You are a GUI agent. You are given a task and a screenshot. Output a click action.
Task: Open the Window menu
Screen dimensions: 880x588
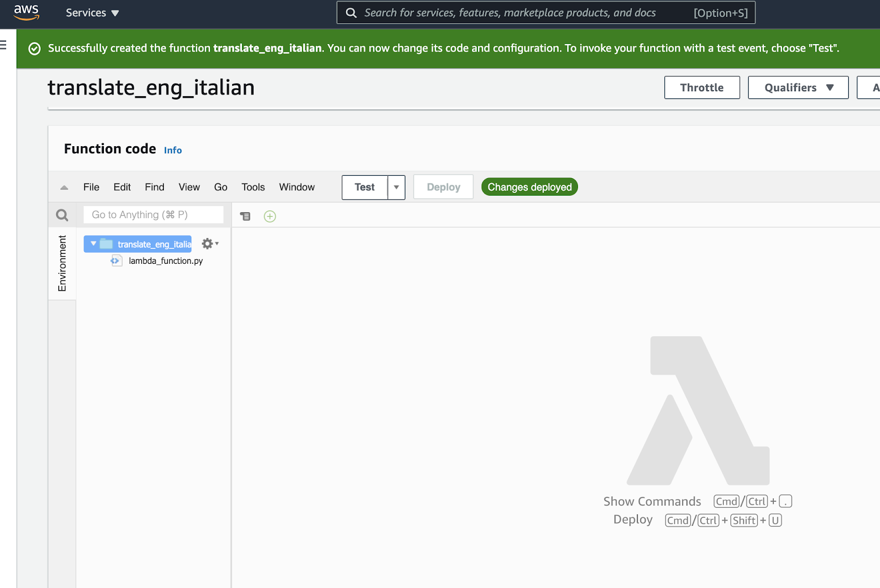coord(296,187)
